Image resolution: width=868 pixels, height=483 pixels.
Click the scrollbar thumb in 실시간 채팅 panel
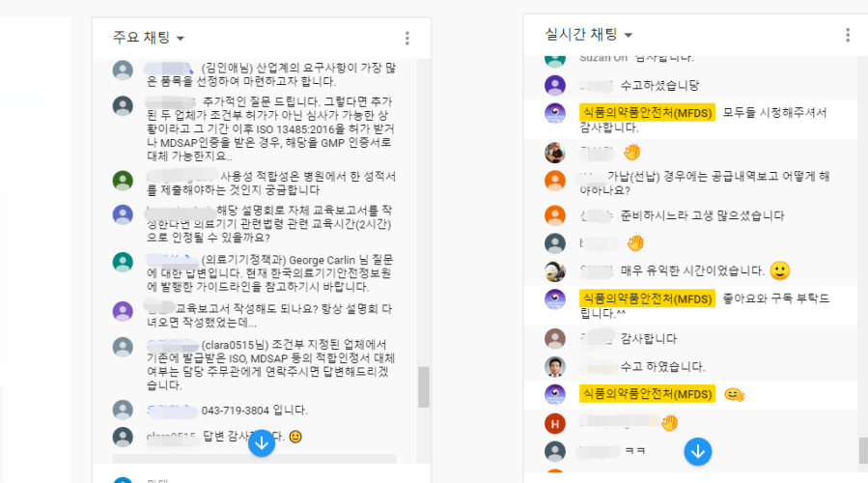(863, 450)
